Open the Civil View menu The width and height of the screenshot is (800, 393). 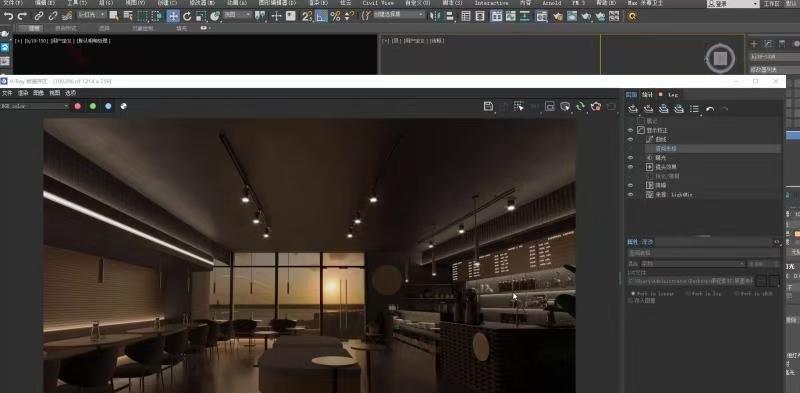378,3
